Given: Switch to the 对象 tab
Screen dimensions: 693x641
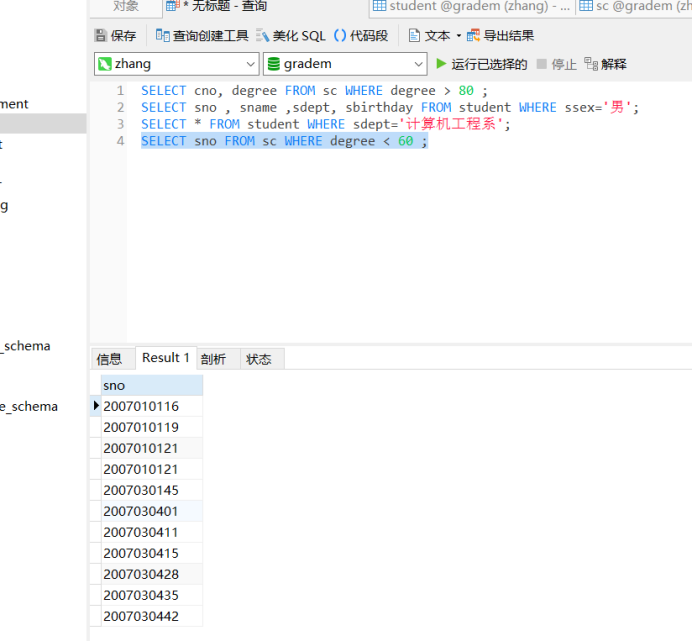Looking at the screenshot, I should 126,6.
